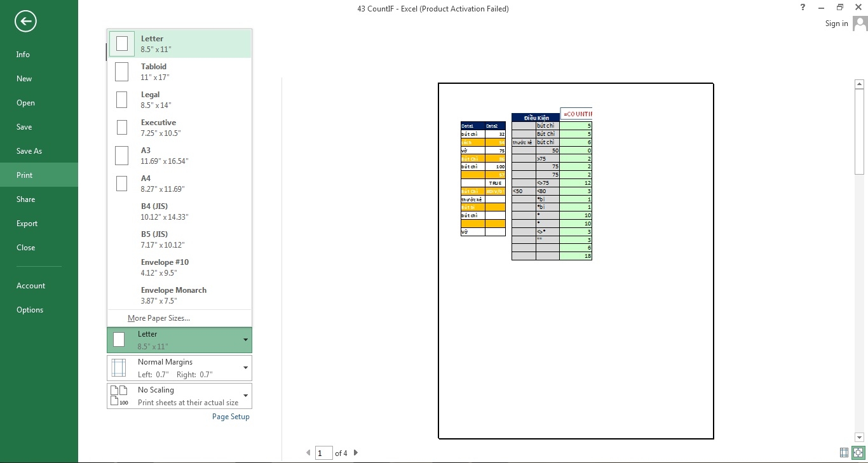
Task: Click the back arrow to exit Backstage
Action: (25, 22)
